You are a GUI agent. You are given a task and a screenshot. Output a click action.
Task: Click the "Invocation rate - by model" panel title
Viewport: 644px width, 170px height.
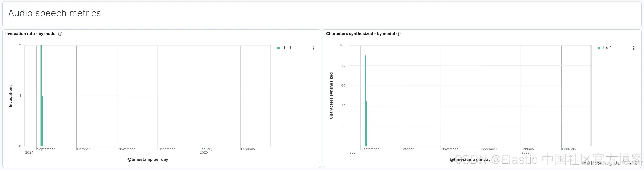click(x=31, y=34)
